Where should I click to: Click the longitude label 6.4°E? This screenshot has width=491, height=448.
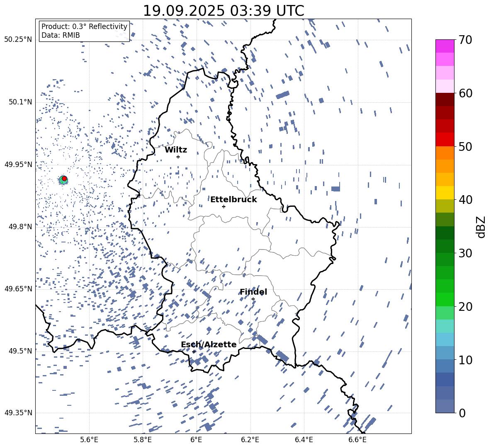click(x=304, y=440)
